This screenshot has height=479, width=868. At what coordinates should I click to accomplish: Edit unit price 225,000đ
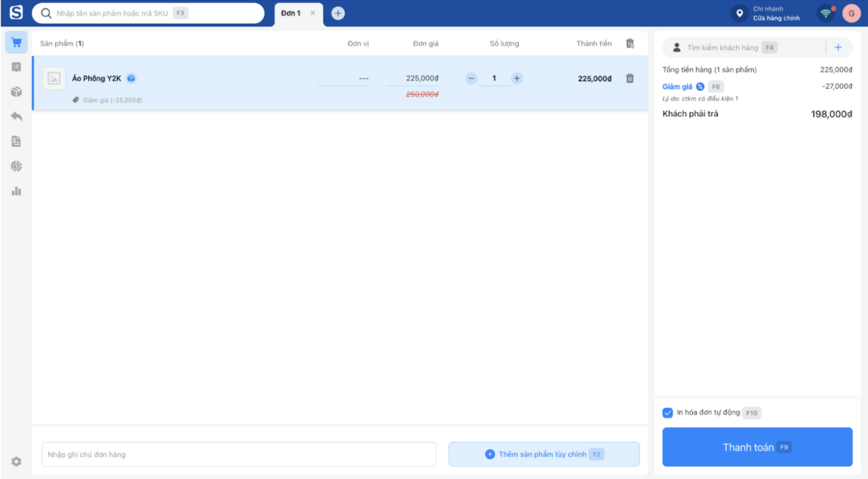tap(413, 79)
